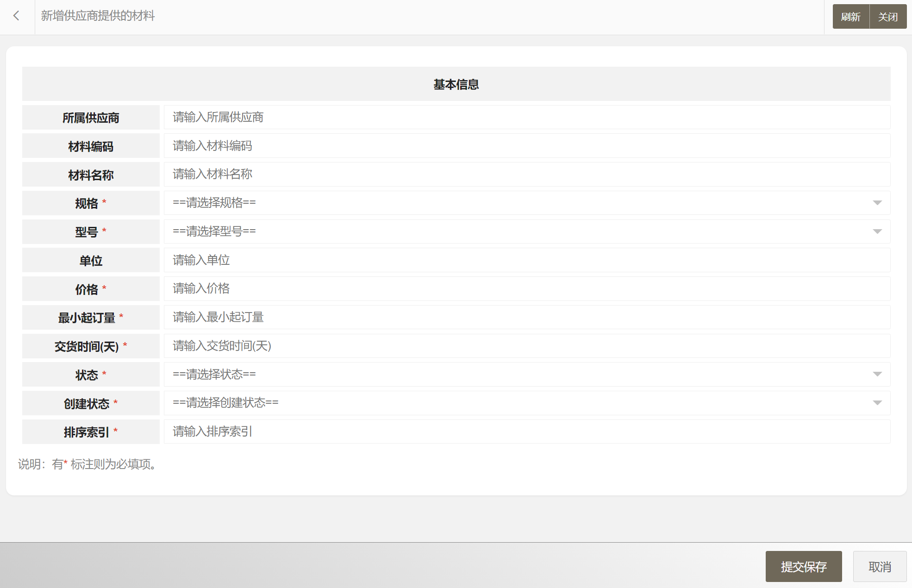Select the 材料名称 input box
Image resolution: width=912 pixels, height=588 pixels.
click(526, 175)
